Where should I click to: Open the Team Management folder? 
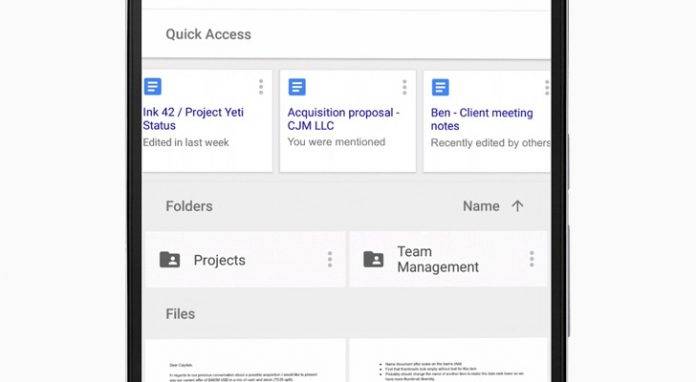[449, 259]
